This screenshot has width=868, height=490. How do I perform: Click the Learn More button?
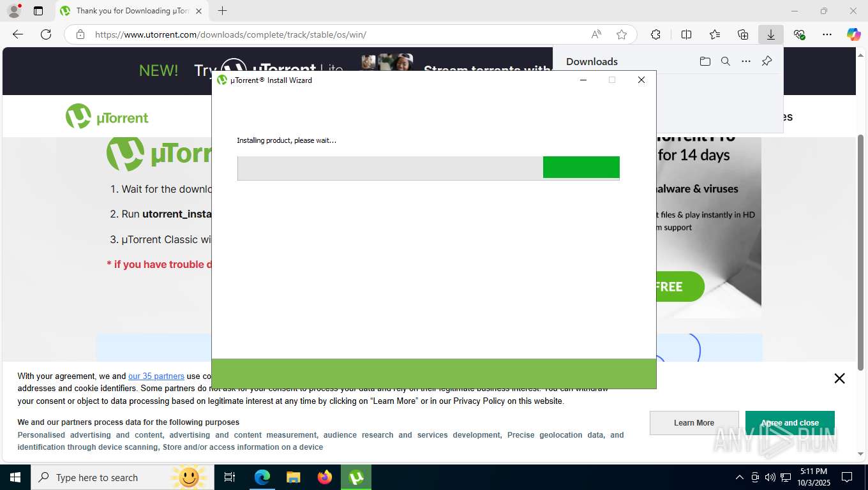[x=694, y=422]
